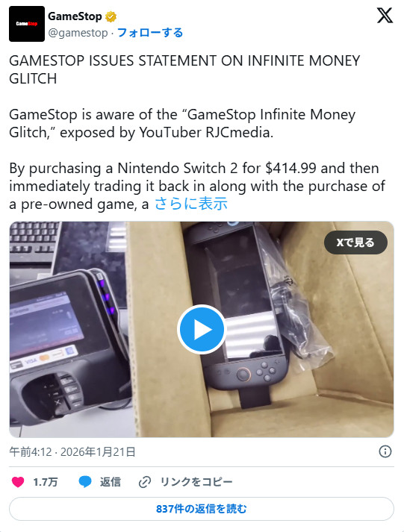Click the 1.7万 likes count
This screenshot has width=404, height=532.
46,482
